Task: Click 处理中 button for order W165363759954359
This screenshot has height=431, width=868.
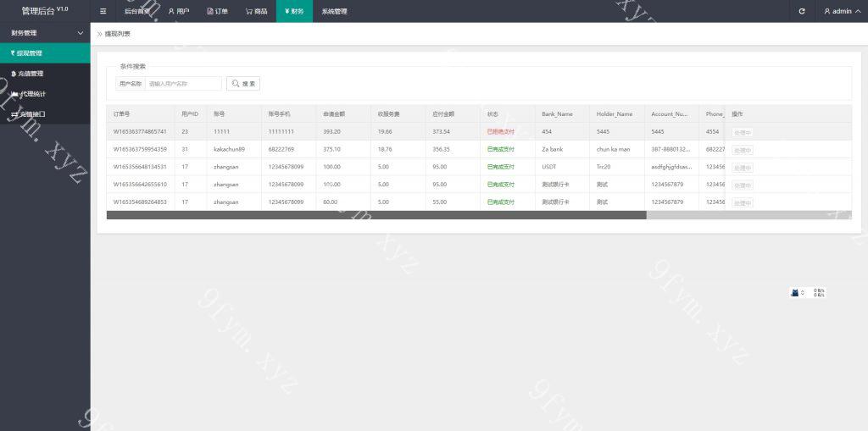Action: pos(743,150)
